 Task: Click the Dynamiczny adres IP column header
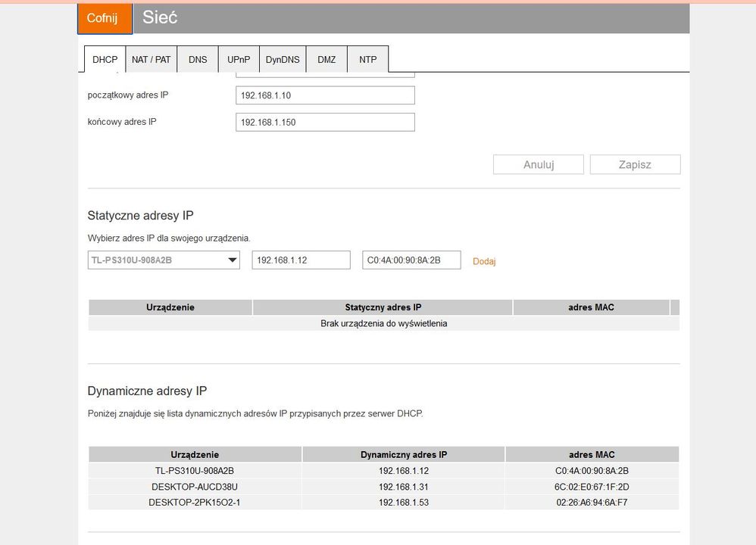pos(402,455)
